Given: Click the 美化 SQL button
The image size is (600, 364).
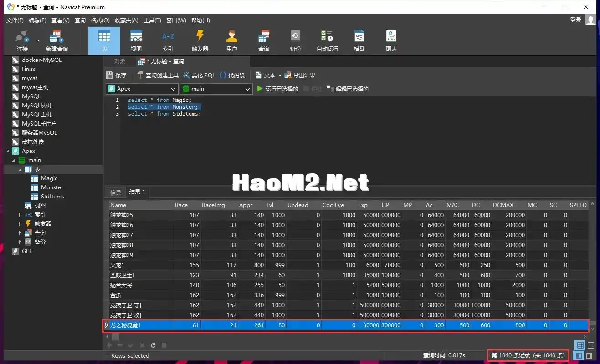Looking at the screenshot, I should 199,76.
